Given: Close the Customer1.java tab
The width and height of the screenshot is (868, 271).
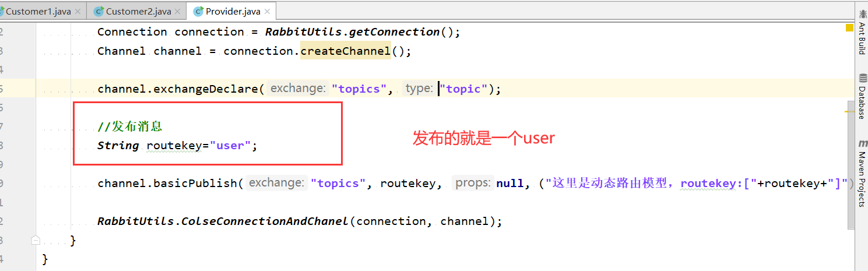Looking at the screenshot, I should coord(79,11).
